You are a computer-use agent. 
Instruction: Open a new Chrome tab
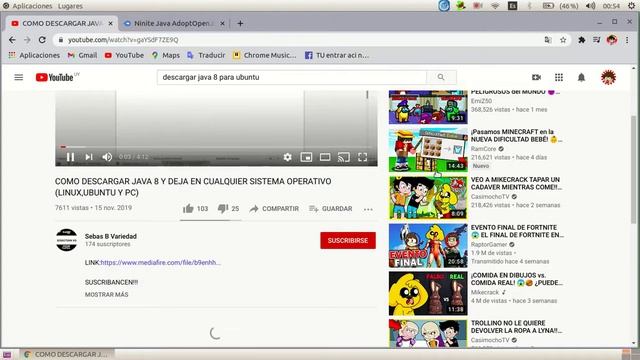coord(240,24)
